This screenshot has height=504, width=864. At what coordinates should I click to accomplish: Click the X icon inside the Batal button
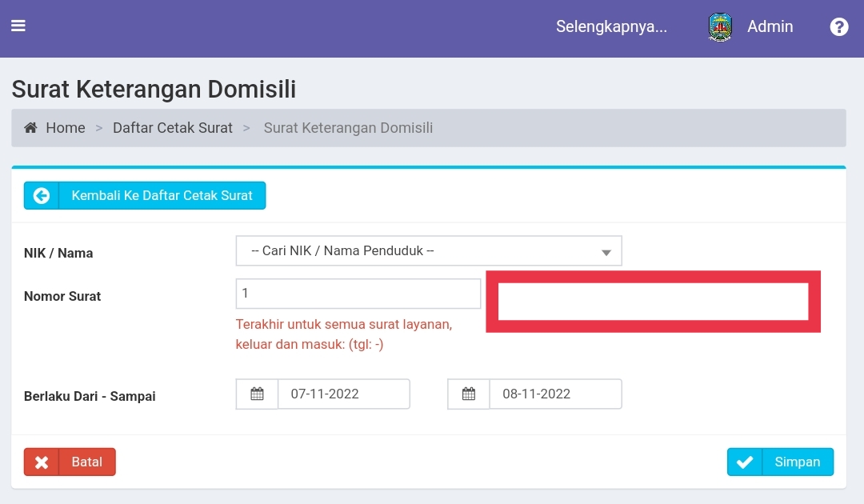pos(42,462)
